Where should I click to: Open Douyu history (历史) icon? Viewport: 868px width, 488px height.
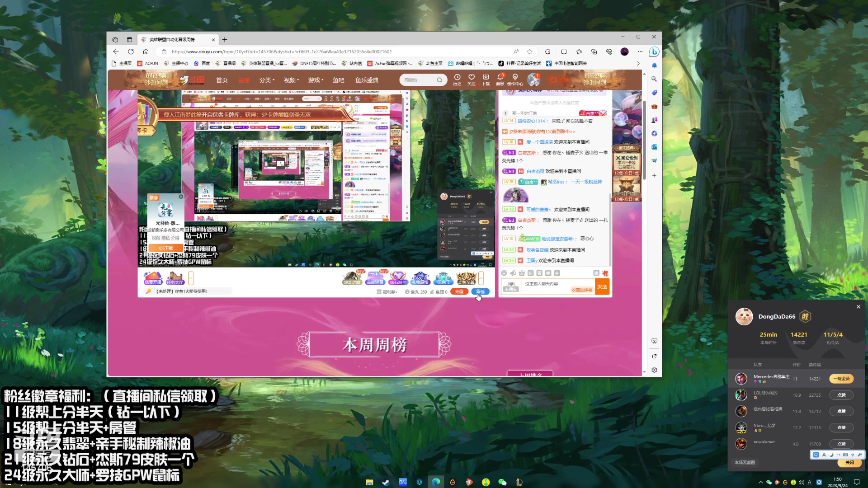[457, 80]
